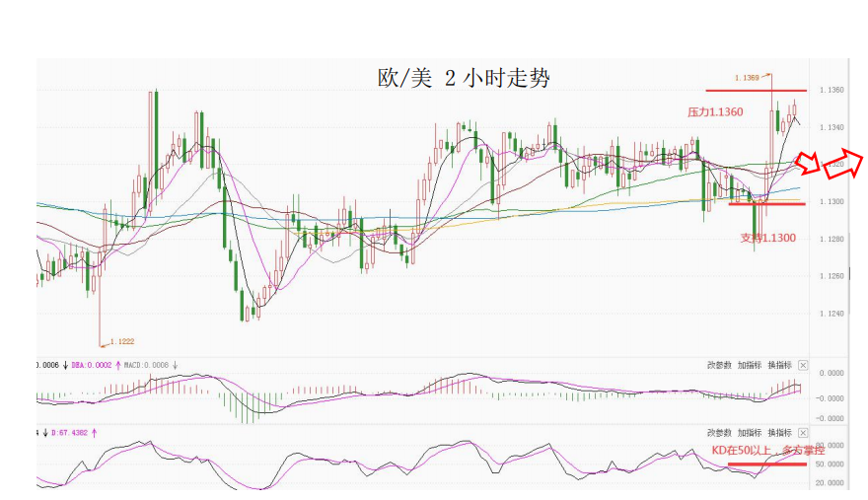Screen dimensions: 868x500
Task: Click 换指标 in the MACD panel
Action: [x=780, y=366]
